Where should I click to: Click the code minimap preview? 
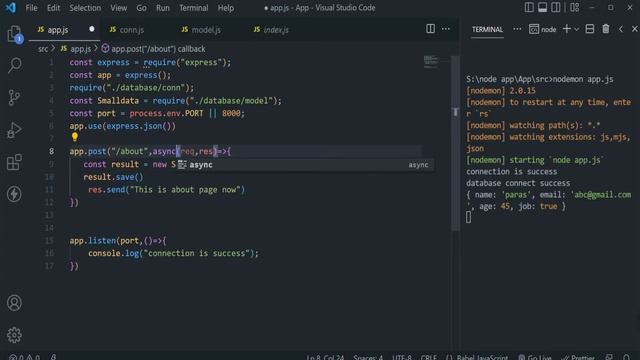tap(431, 62)
